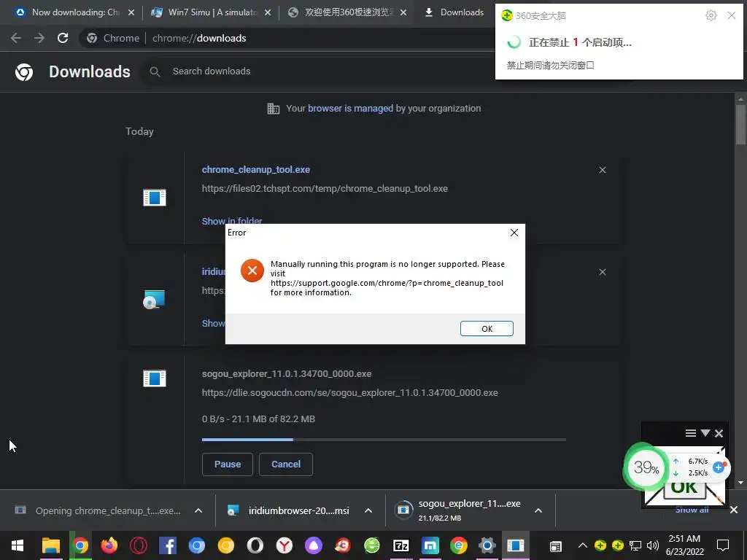The width and height of the screenshot is (747, 560).
Task: Open the gear Chromium taskbar icon
Action: coord(487,545)
